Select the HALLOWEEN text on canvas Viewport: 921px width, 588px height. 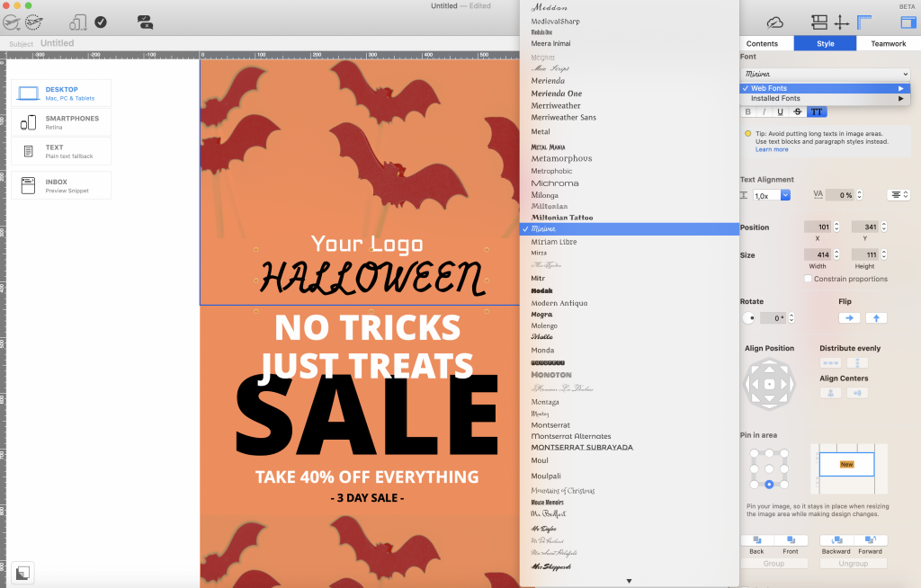[372, 277]
